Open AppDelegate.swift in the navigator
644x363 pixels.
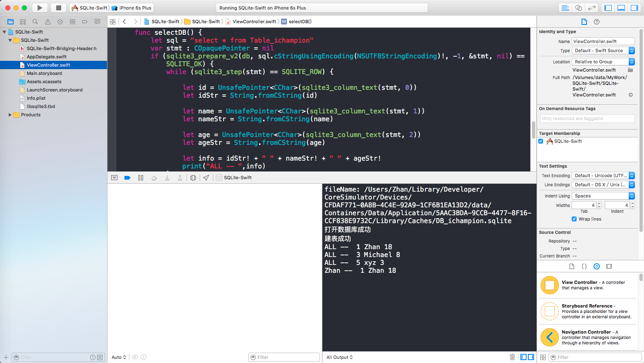pyautogui.click(x=47, y=57)
